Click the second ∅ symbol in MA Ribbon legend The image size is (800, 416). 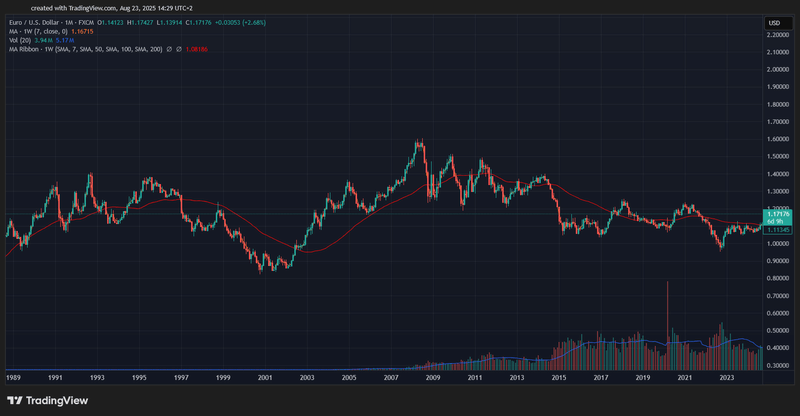point(179,50)
